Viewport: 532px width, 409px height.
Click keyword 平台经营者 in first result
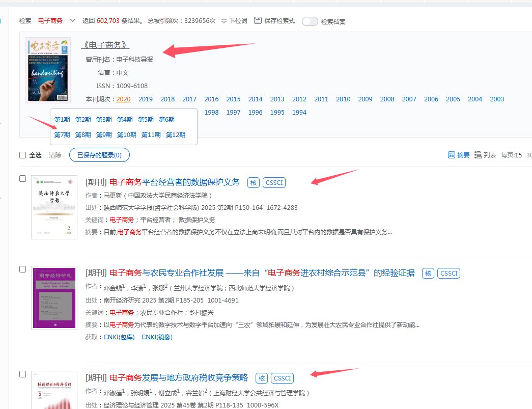tap(155, 220)
